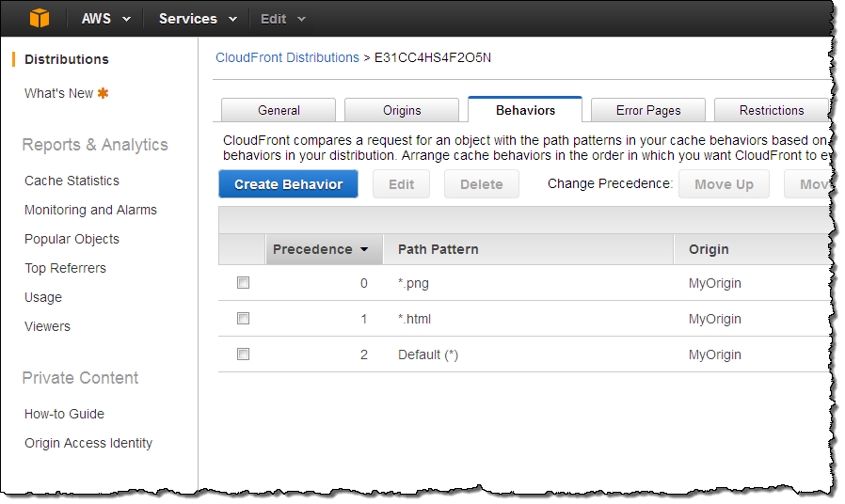
Task: Open the Edit dropdown in top bar
Action: pos(282,19)
